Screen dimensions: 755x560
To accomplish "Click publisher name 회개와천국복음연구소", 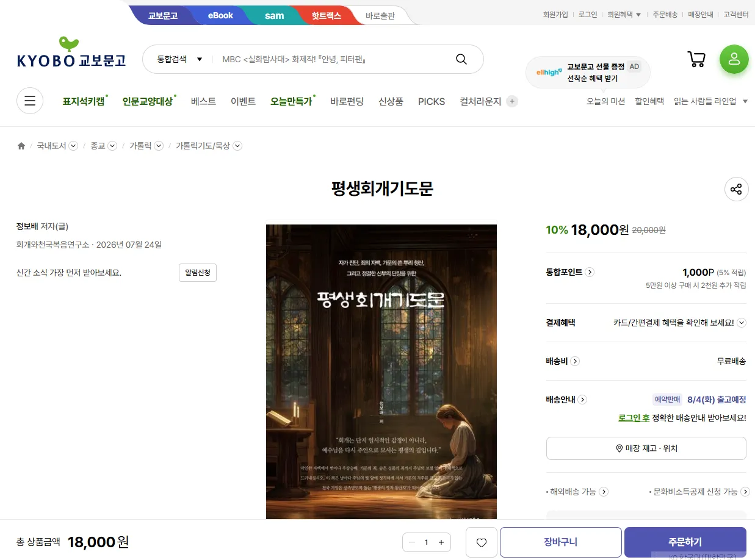I will pyautogui.click(x=52, y=245).
